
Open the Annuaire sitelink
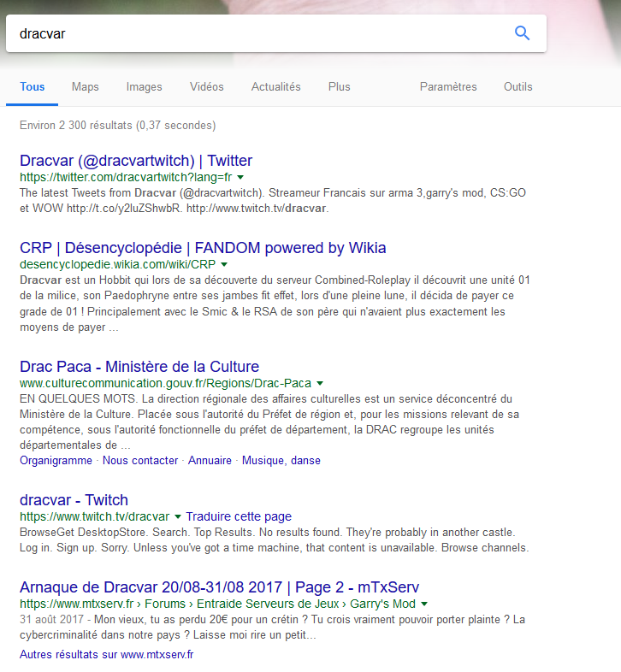[x=210, y=460]
